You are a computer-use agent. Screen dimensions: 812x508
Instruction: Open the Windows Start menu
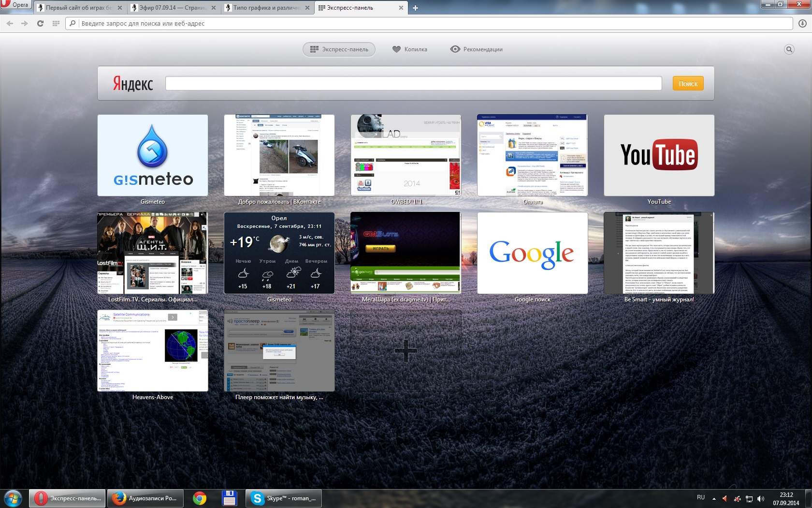pyautogui.click(x=13, y=498)
